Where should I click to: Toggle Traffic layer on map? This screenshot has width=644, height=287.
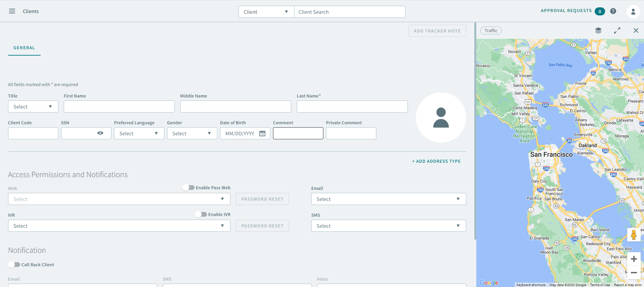click(x=491, y=30)
